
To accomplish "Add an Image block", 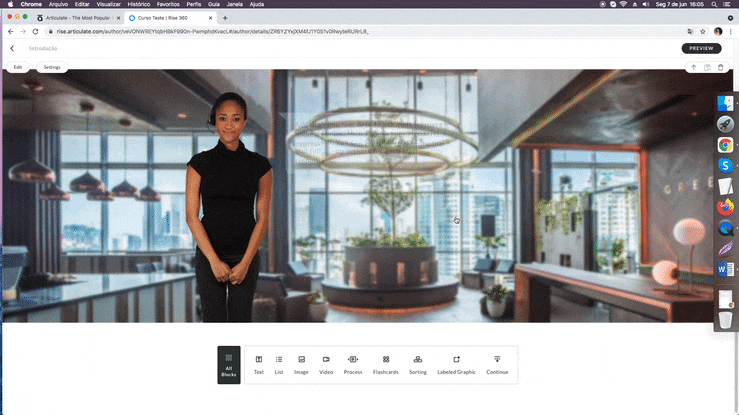I will (x=301, y=364).
